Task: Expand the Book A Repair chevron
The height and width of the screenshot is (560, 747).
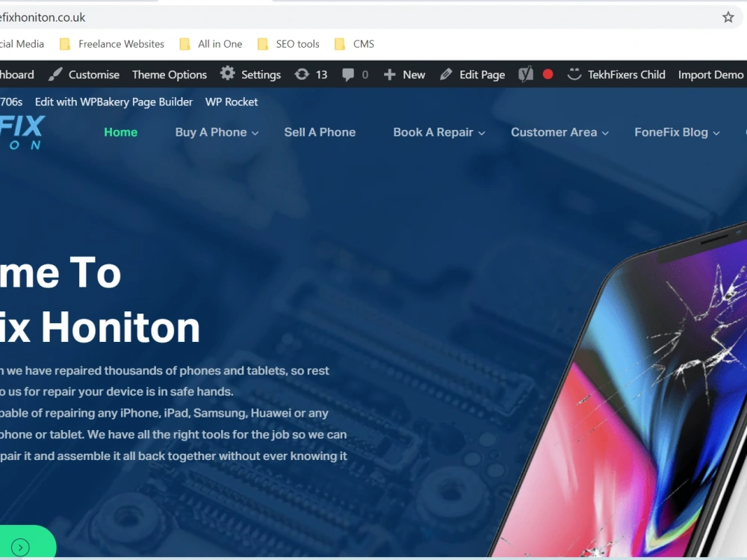Action: click(482, 134)
